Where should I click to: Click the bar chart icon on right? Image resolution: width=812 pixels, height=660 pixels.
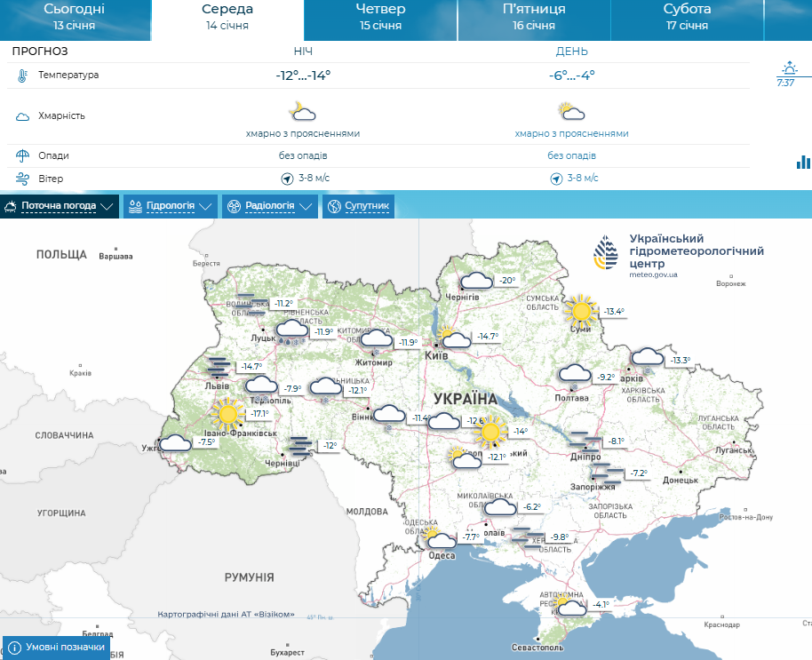803,162
